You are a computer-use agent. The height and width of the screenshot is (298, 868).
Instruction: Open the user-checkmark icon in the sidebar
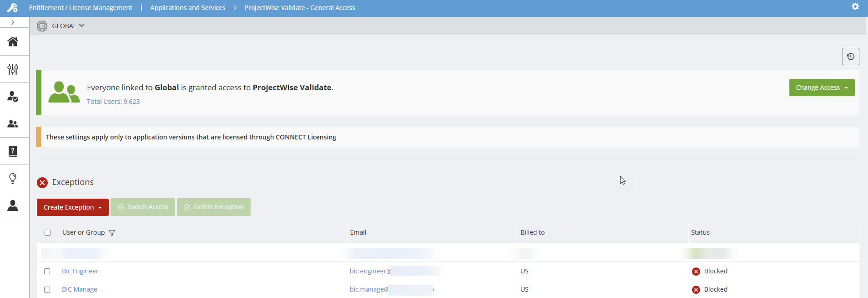[x=13, y=96]
